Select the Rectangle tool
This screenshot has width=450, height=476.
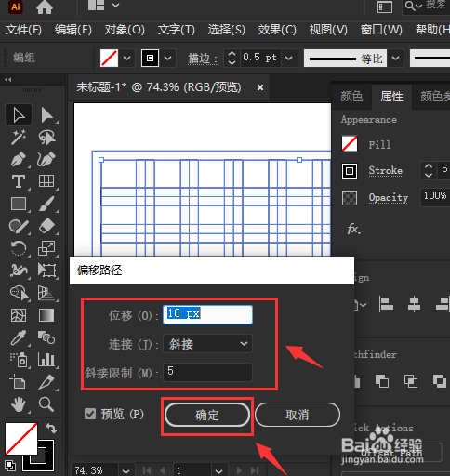tap(19, 204)
